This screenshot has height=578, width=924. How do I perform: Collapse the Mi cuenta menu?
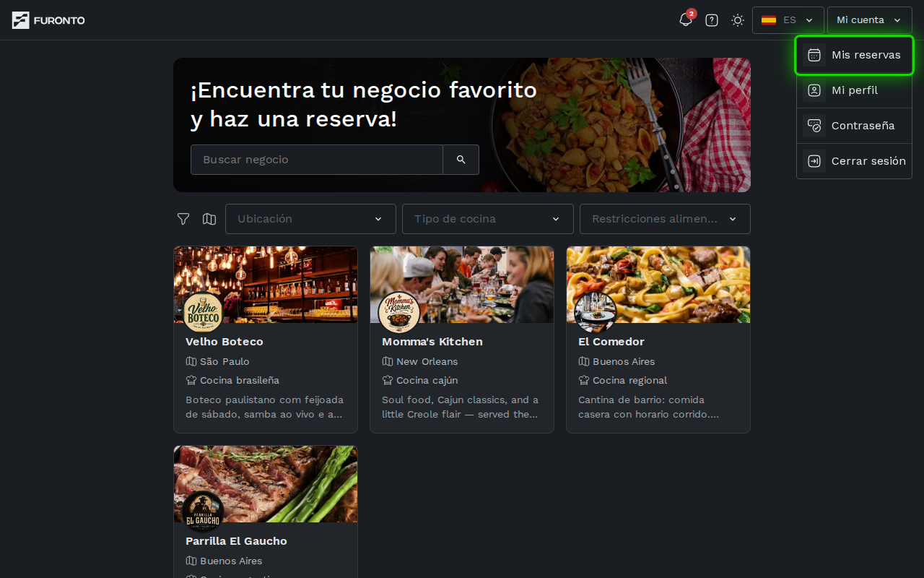870,20
